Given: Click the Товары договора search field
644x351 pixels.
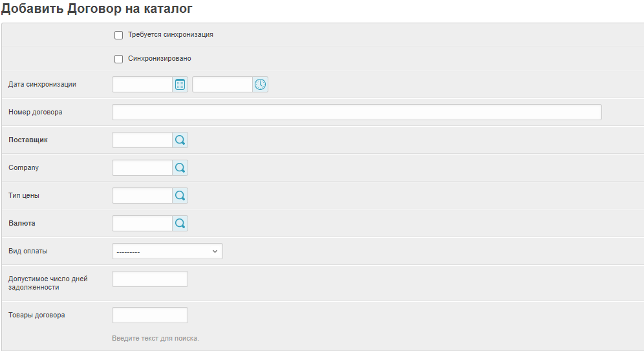Looking at the screenshot, I should pos(150,315).
